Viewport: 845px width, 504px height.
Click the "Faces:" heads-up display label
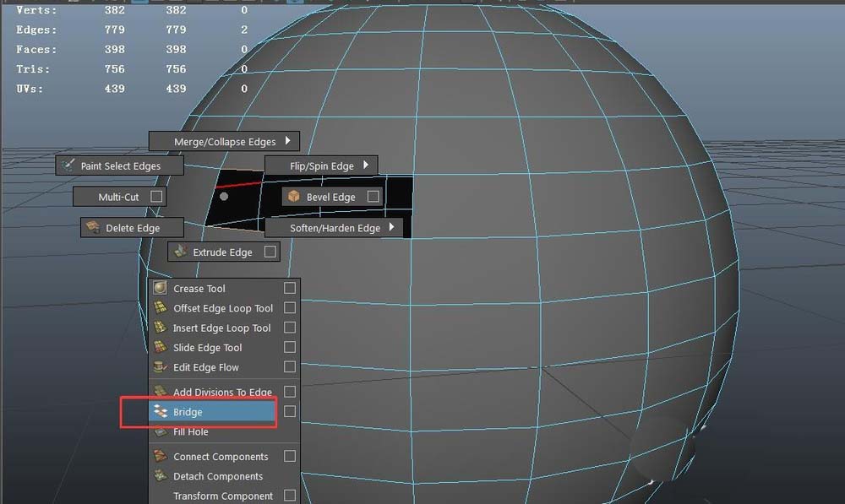pyautogui.click(x=36, y=49)
